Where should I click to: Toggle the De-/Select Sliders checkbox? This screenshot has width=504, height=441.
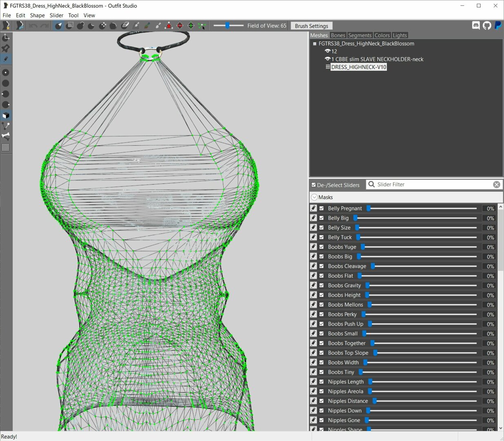coord(313,185)
